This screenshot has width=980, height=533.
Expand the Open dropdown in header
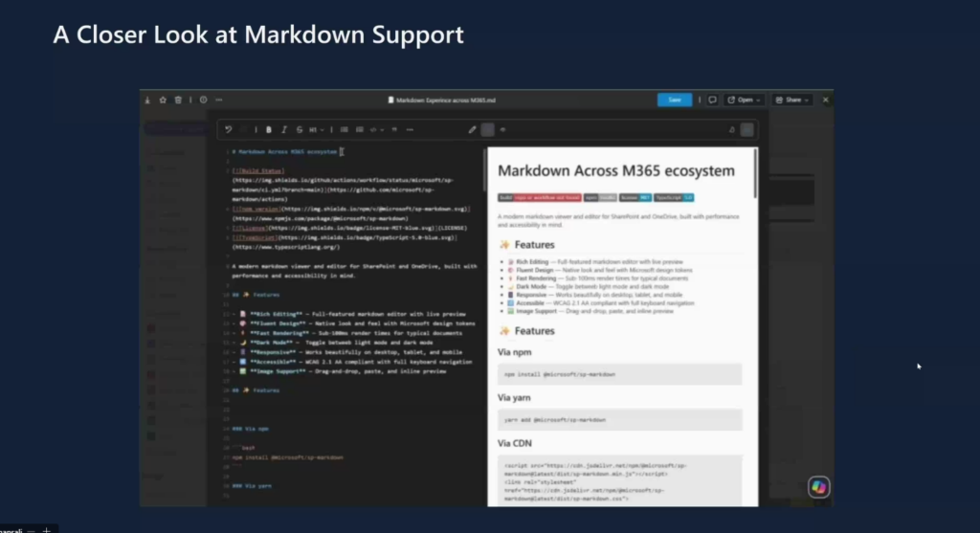[x=744, y=100]
